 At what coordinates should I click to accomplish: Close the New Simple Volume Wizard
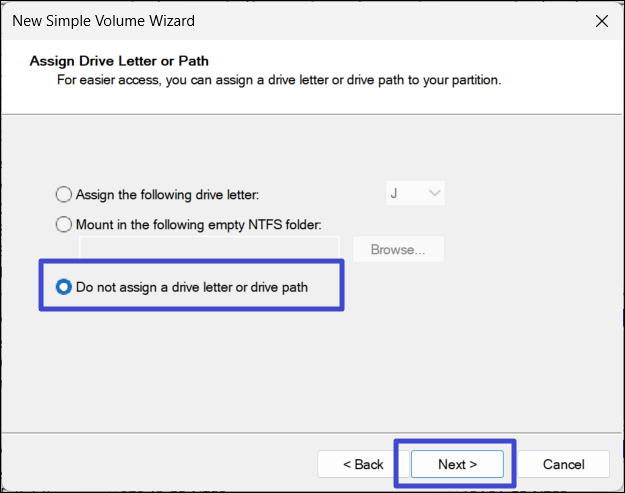(601, 20)
